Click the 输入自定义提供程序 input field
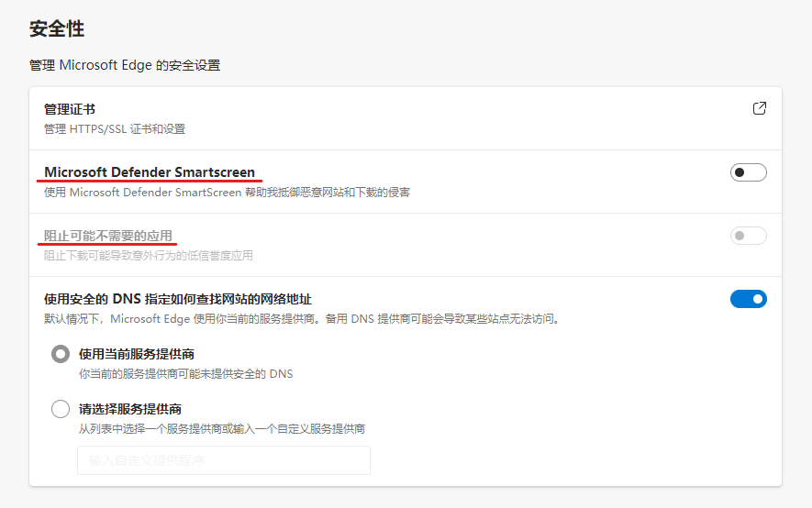The height and width of the screenshot is (508, 812). pyautogui.click(x=224, y=460)
